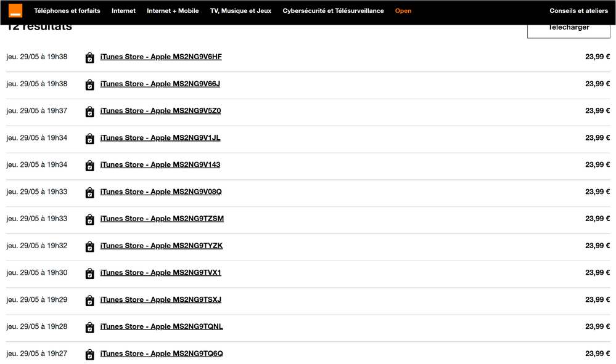Screen dimensions: 616x364
Task: Click 23,99 € amount on MS2NG9TVX1 row
Action: click(598, 273)
